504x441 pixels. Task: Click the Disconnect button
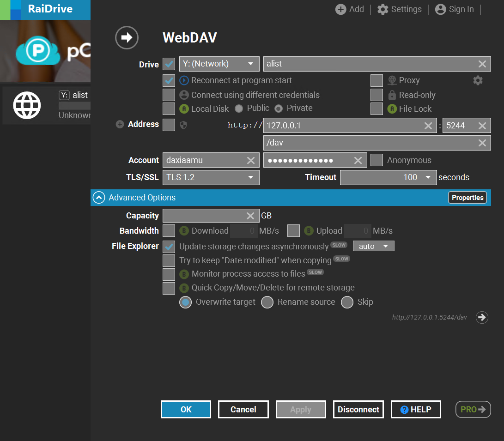click(x=358, y=410)
